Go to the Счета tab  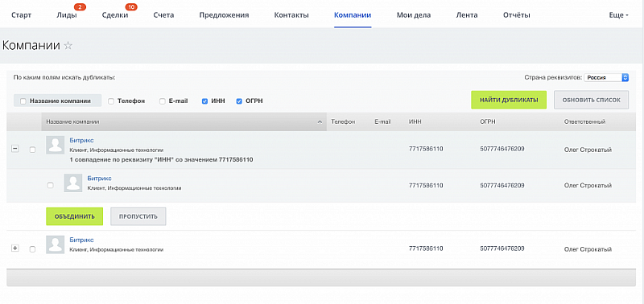pyautogui.click(x=163, y=15)
